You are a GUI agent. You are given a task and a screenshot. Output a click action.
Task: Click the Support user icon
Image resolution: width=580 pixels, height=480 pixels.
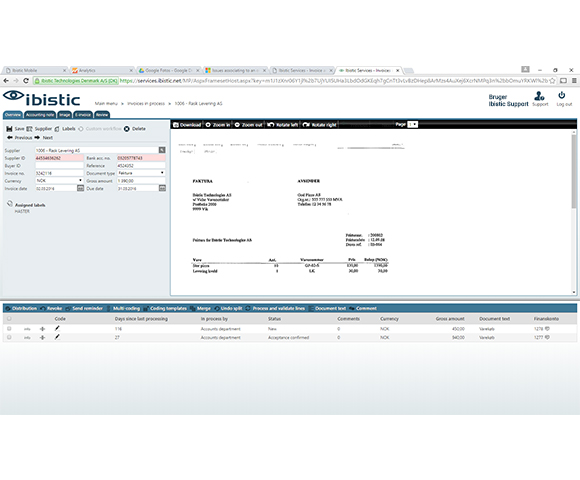pos(539,96)
